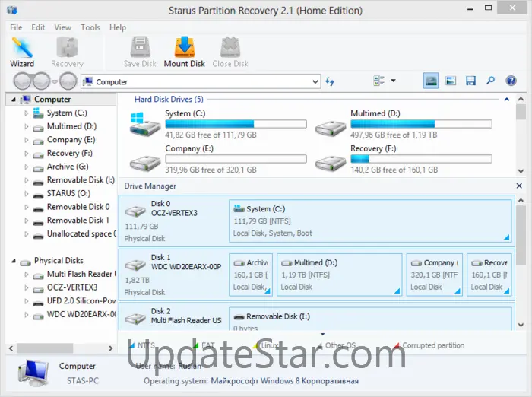Collapse the Computer tree node
Screen dimensions: 532x397
(x=13, y=100)
